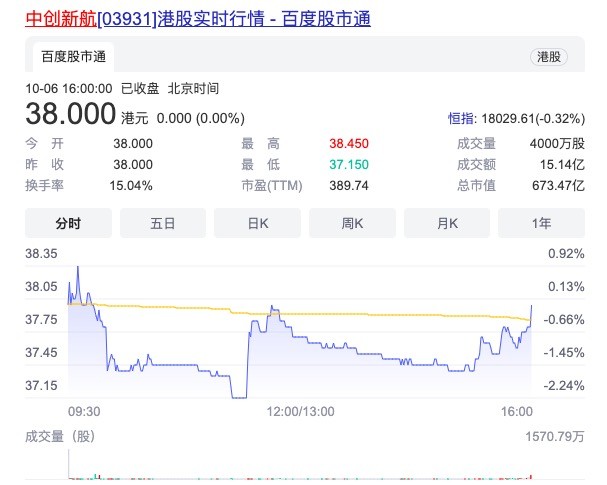The image size is (607, 485).
Task: Click the timestamp 10-06 16:00:00
Action: point(69,89)
